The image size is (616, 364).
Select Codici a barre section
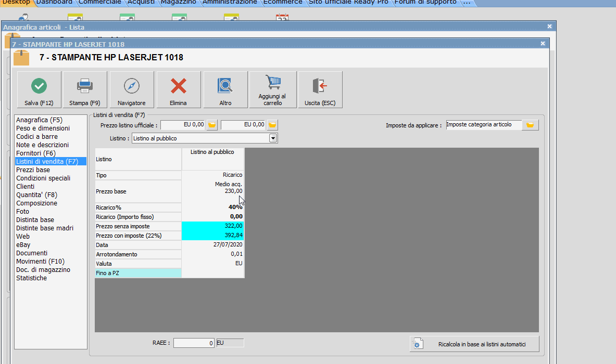tap(37, 136)
